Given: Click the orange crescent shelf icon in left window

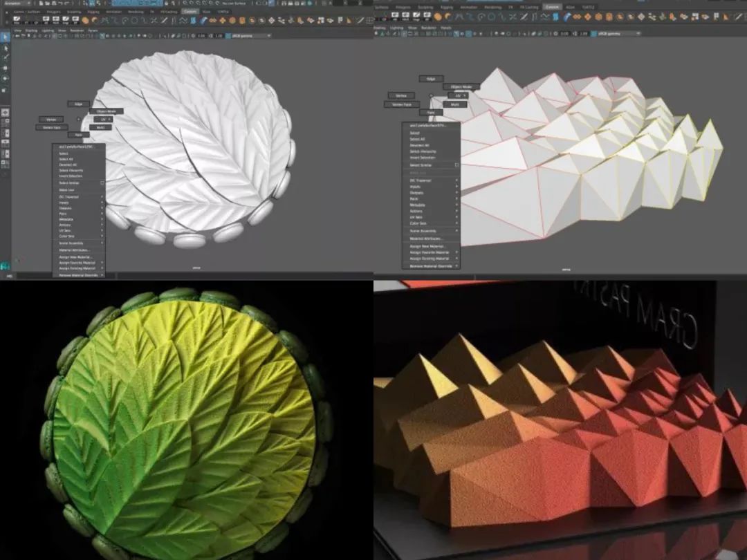Looking at the screenshot, I should pyautogui.click(x=95, y=20).
